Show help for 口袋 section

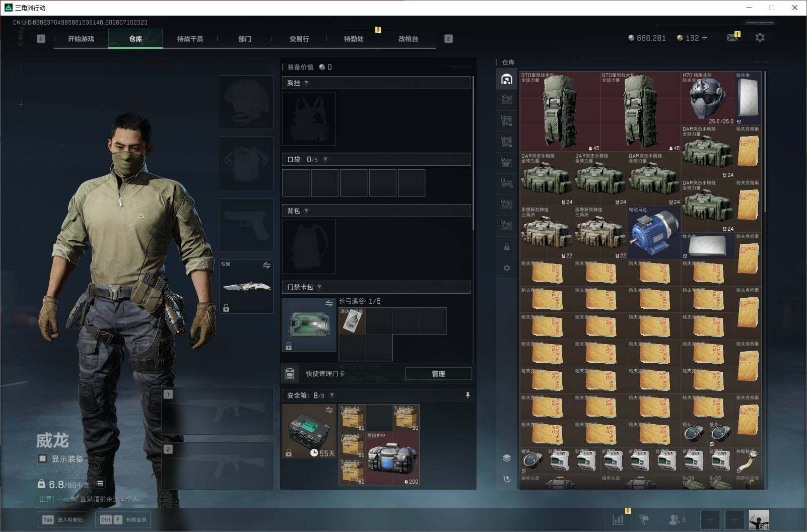point(325,160)
